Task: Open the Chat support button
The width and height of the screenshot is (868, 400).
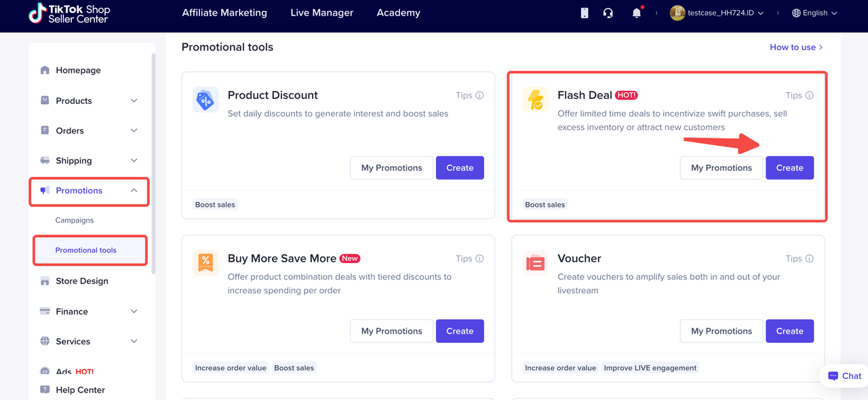Action: (844, 376)
